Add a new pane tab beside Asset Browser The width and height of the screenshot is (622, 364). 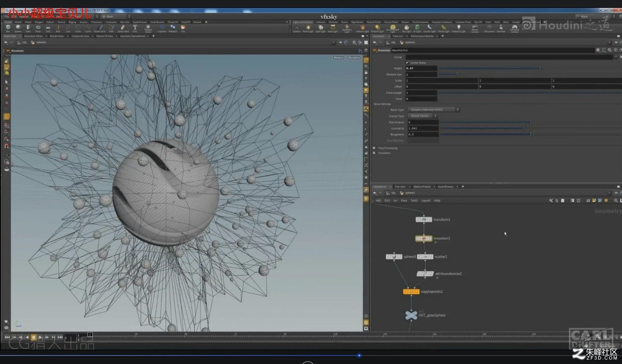point(463,186)
